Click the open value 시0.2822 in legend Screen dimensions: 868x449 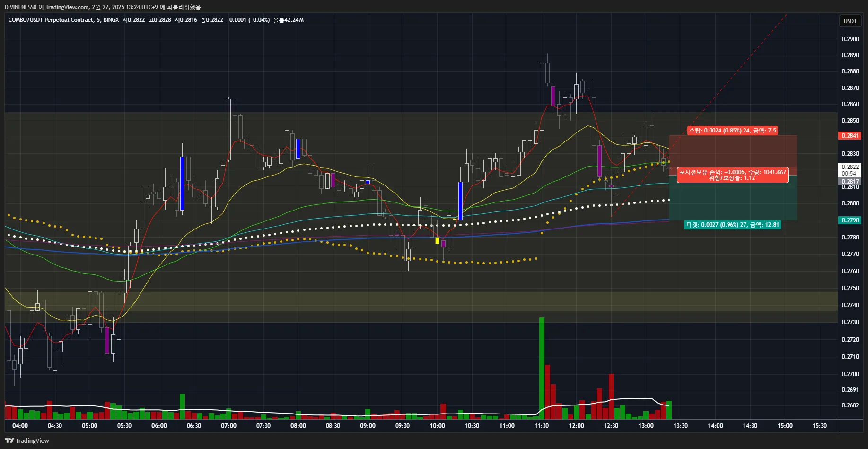coord(133,20)
